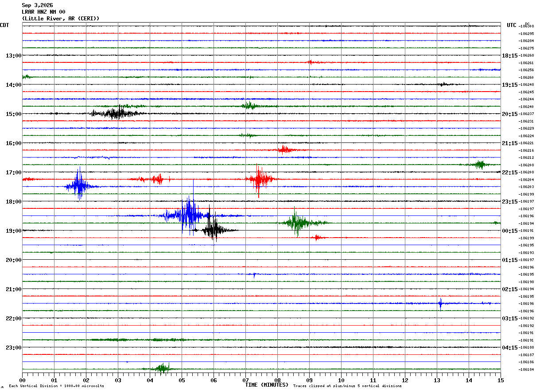Click the 18:15 UTC time label
Viewport: 536px width, 392px height.
509,56
